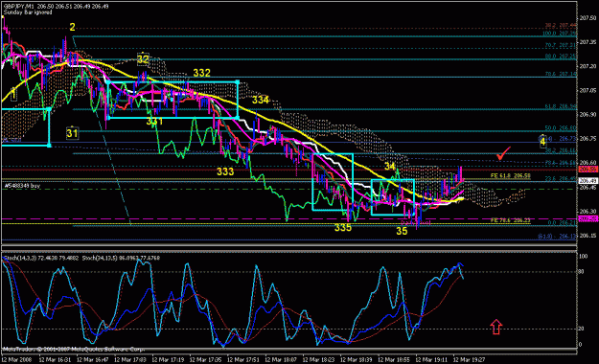The height and width of the screenshot is (364, 599).
Task: Click the '12 Mar 18:55' time label
Action: (x=394, y=360)
